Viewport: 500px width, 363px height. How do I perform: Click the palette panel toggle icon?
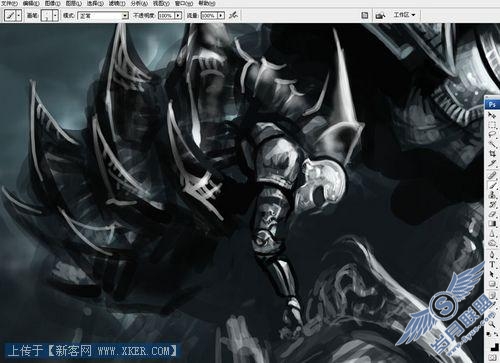(x=365, y=15)
